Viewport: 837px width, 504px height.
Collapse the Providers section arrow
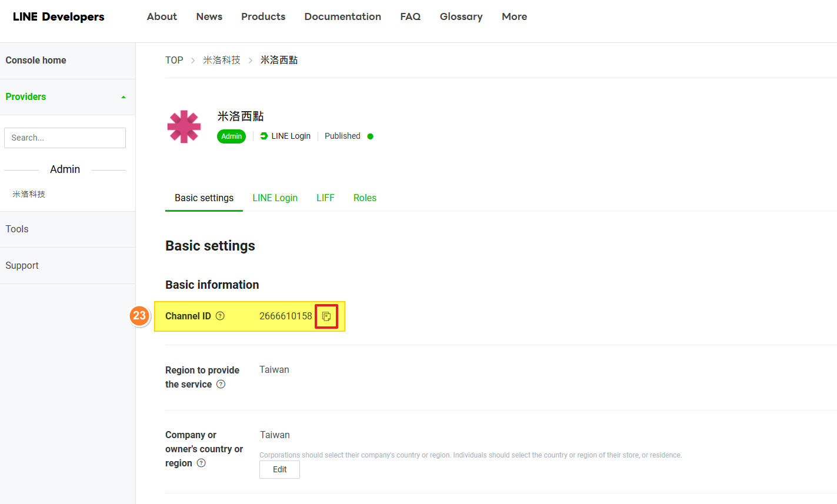(124, 97)
